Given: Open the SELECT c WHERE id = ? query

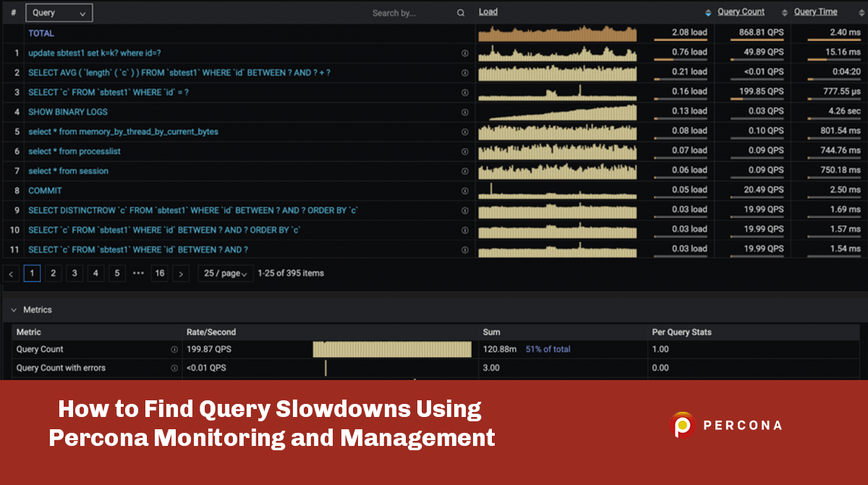Looking at the screenshot, I should point(109,92).
